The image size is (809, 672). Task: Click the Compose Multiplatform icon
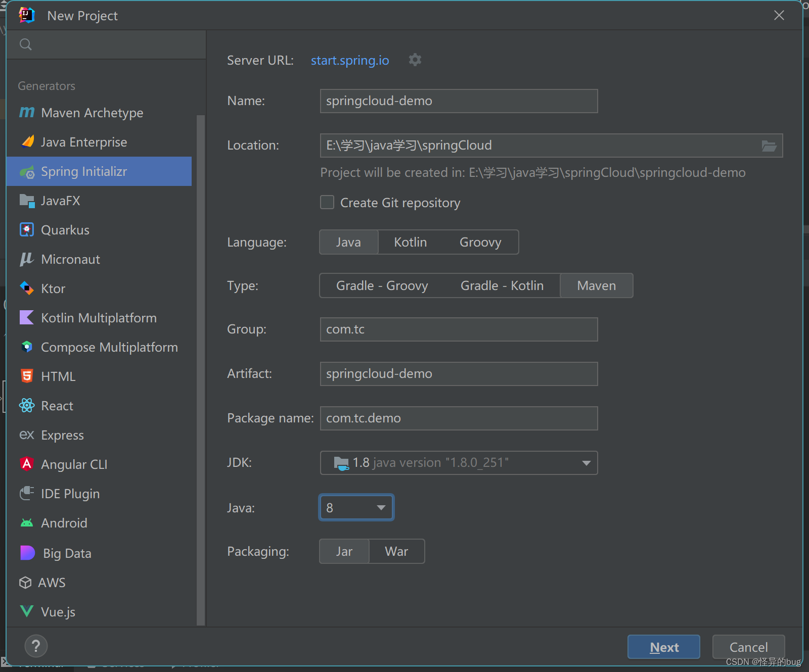pyautogui.click(x=27, y=347)
